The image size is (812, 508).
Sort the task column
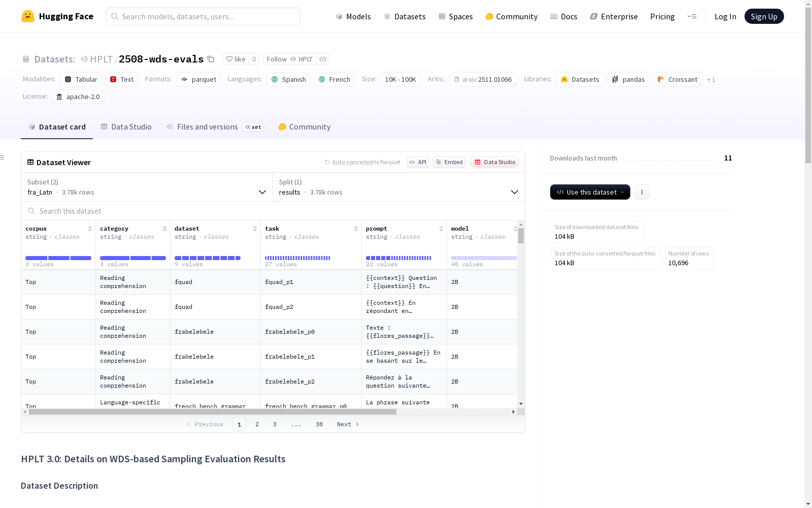pos(356,229)
